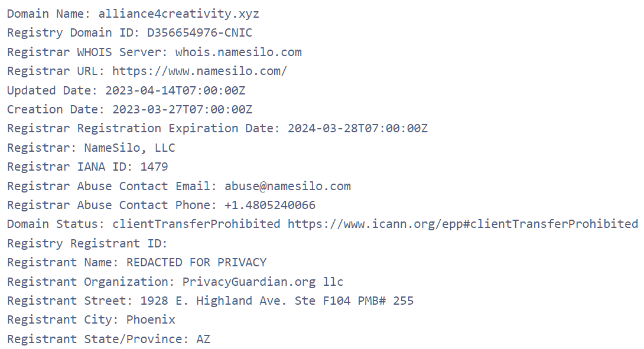Click the abuse@namesilo.com email address
Image resolution: width=644 pixels, height=349 pixels.
pos(287,186)
